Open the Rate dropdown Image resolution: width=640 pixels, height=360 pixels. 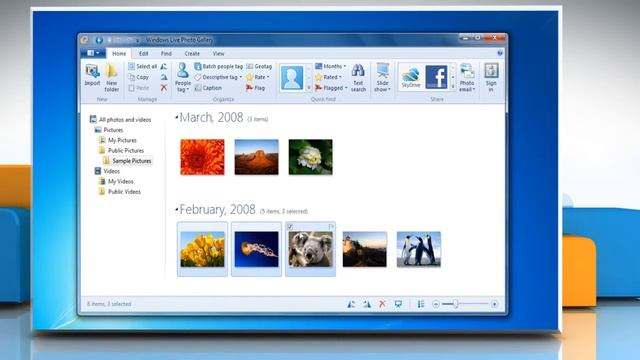tap(268, 77)
